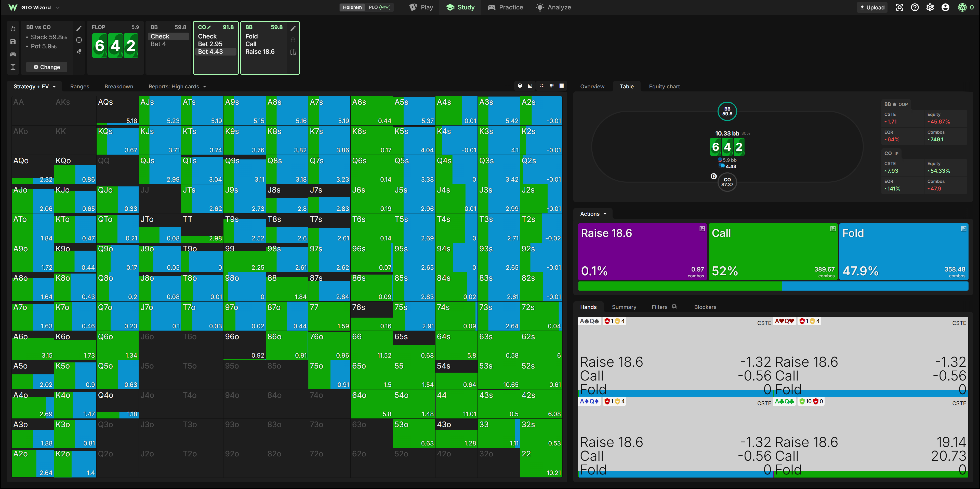Open the Actions dropdown
This screenshot has height=489, width=980.
point(593,214)
